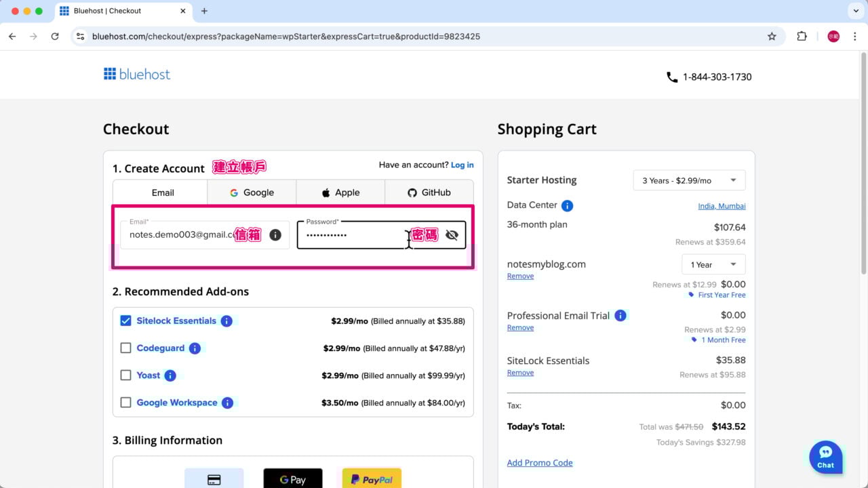Open the Add Promo Code link
The width and height of the screenshot is (868, 488).
coord(539,462)
